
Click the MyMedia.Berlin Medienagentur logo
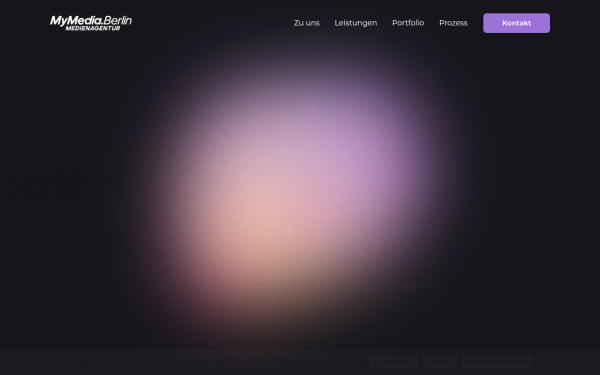coord(91,23)
